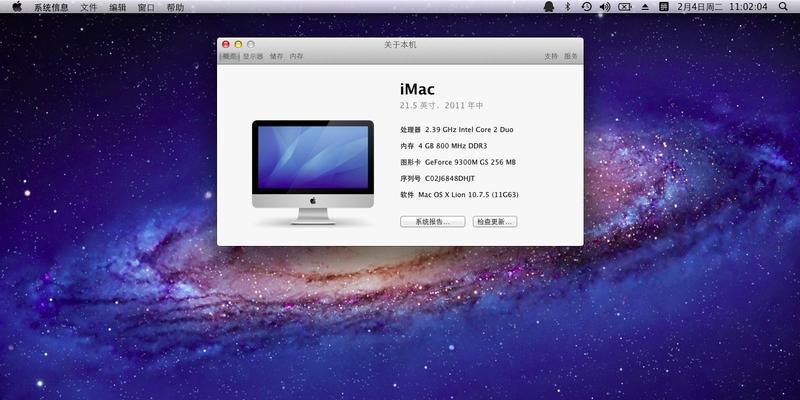Click the Bluetooth status icon
This screenshot has width=800, height=400.
567,7
